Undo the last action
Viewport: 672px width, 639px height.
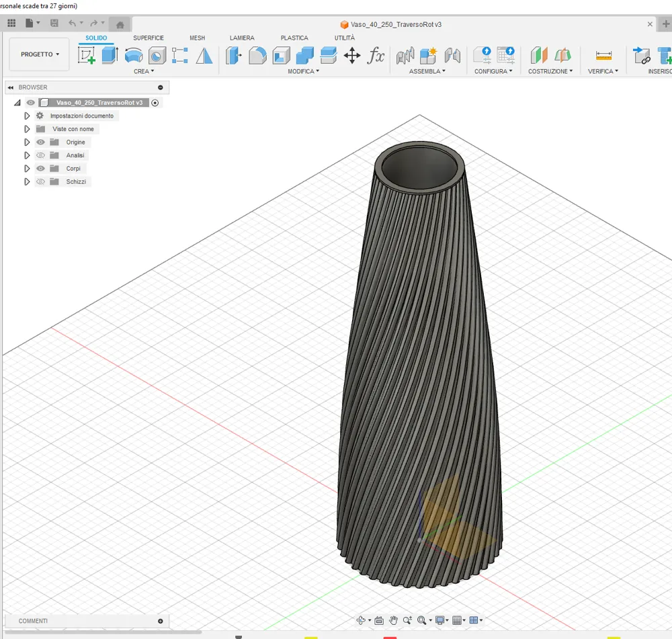point(72,23)
